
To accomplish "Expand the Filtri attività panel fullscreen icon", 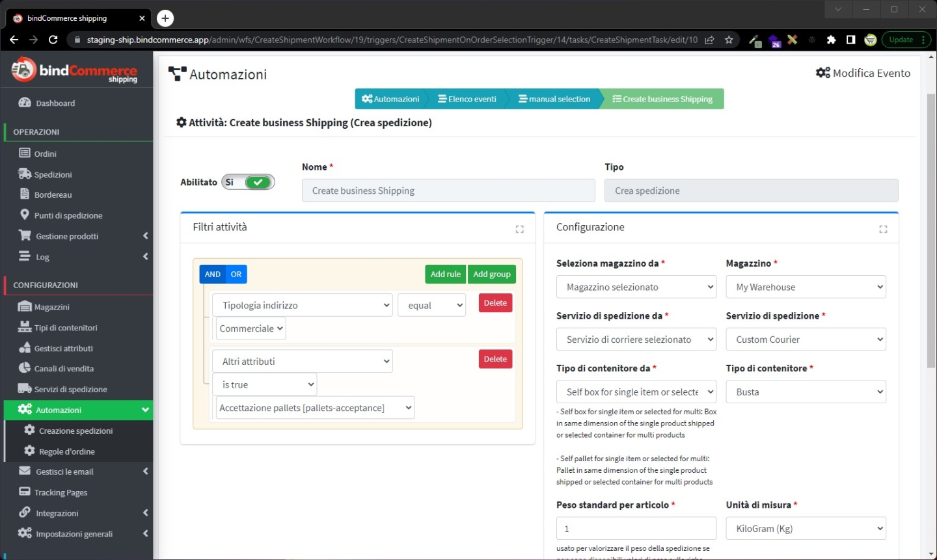I will pos(519,229).
